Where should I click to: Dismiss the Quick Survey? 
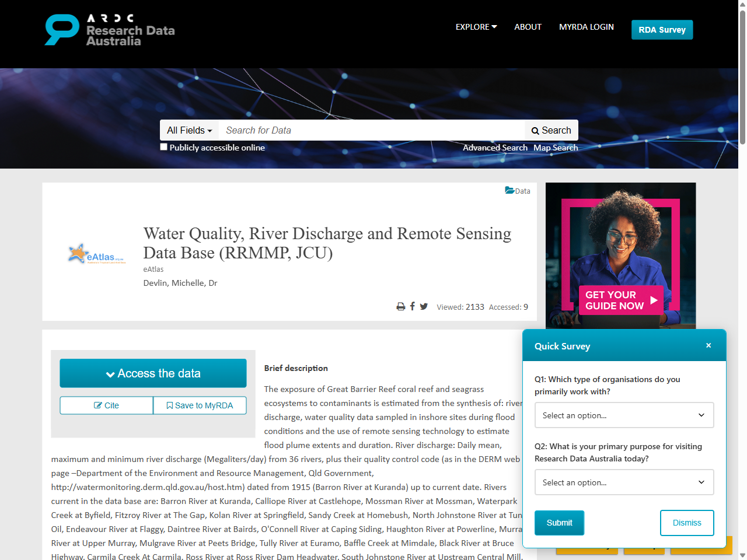coord(687,523)
